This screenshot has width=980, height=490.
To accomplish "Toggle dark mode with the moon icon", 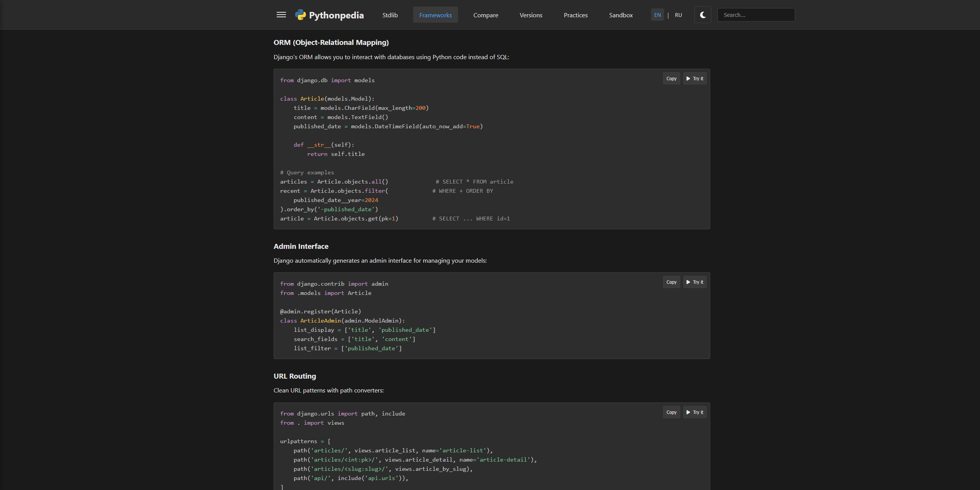I will click(x=703, y=15).
